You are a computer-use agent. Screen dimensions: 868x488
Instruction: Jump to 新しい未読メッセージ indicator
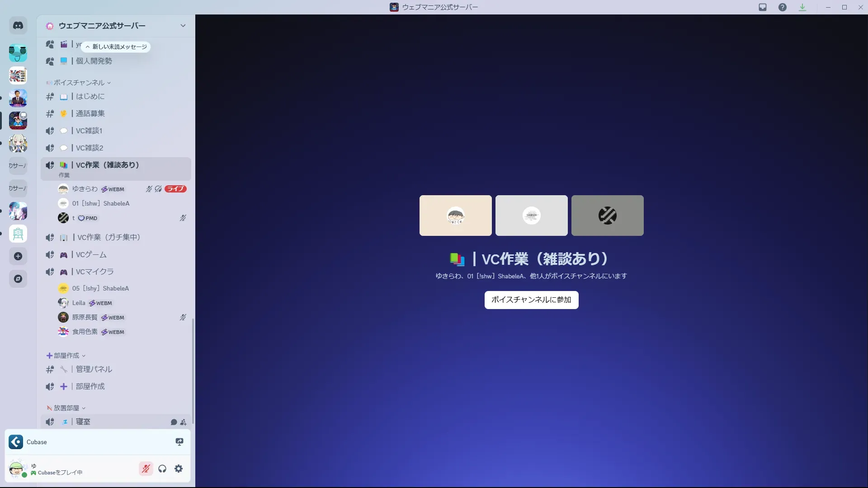point(116,47)
